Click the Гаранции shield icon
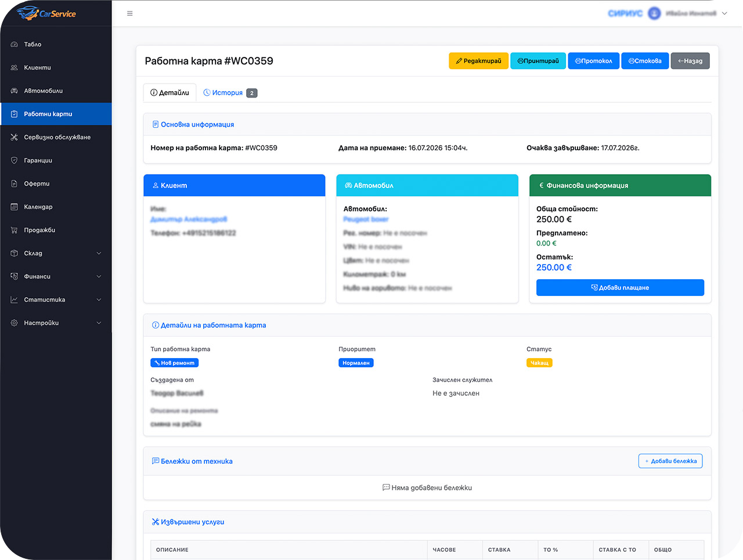This screenshot has height=560, width=743. point(15,160)
